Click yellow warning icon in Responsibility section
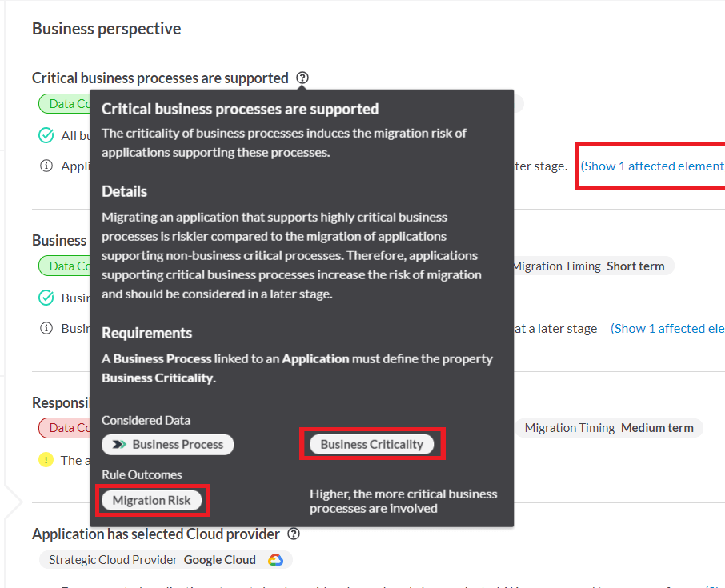725x588 pixels. (x=46, y=460)
